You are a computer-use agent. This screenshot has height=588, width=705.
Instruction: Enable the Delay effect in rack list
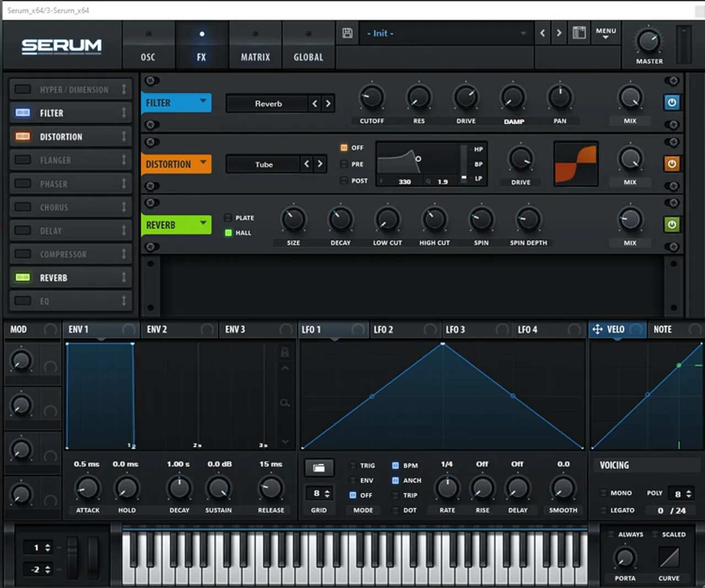23,231
